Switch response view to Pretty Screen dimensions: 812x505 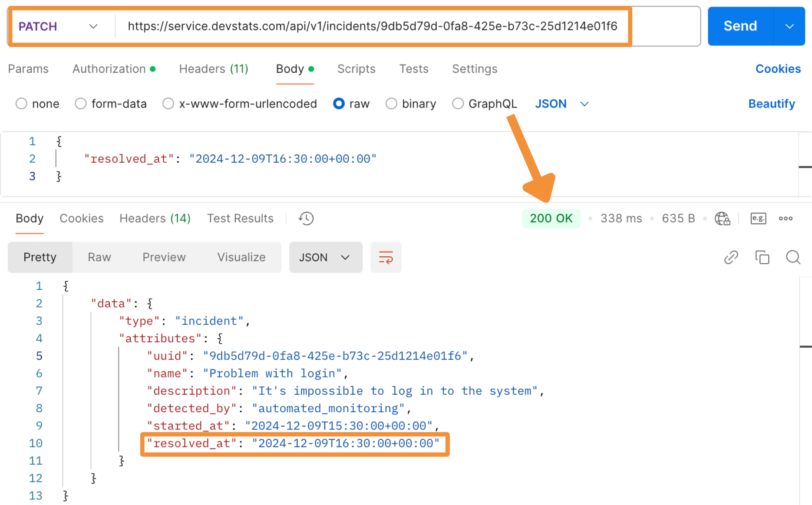point(40,257)
